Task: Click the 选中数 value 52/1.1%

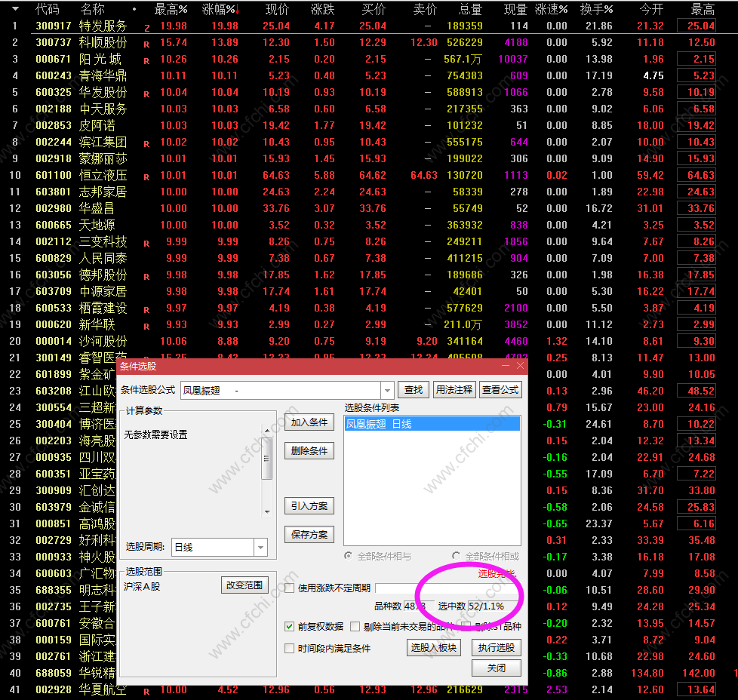Action: tap(486, 606)
